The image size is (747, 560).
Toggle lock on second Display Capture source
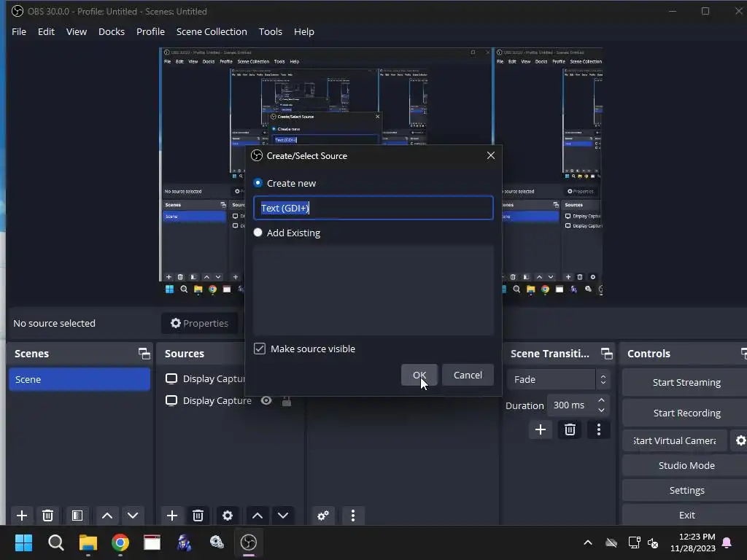286,401
